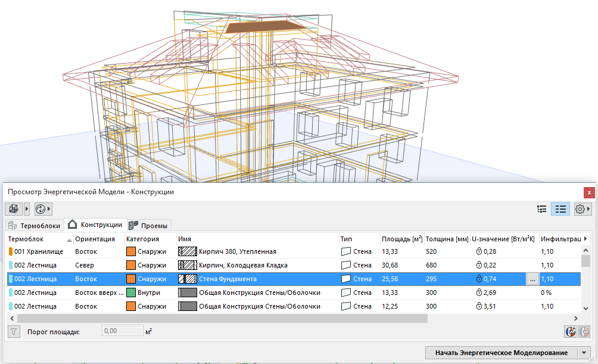The height and width of the screenshot is (364, 598).
Task: Click the Порог площади input field
Action: point(122,331)
